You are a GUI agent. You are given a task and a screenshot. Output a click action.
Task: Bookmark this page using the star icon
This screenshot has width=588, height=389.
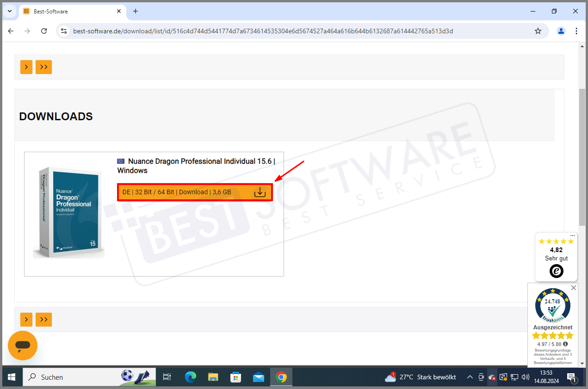[538, 31]
